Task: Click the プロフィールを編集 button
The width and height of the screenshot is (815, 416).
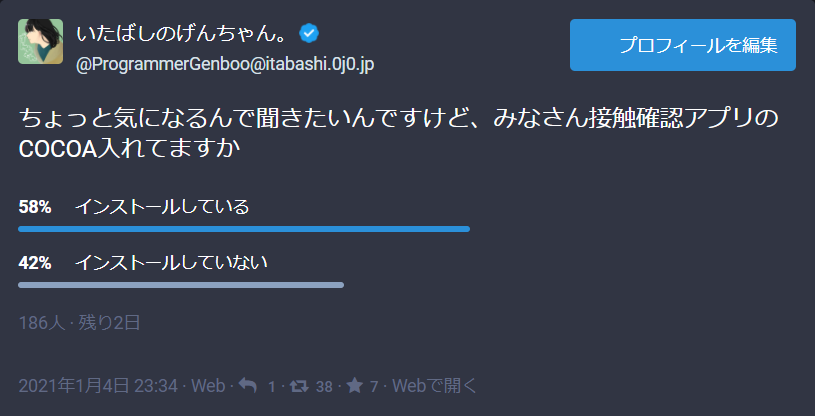Action: coord(683,45)
